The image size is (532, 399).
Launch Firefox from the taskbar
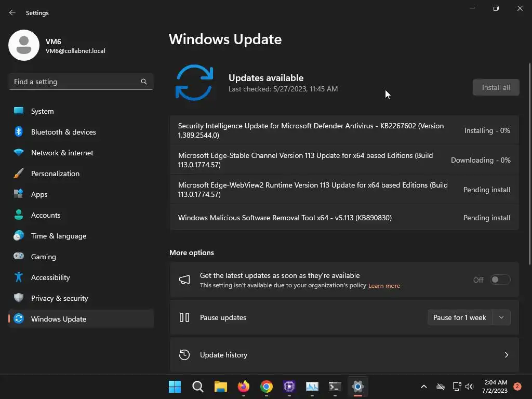[x=244, y=387]
